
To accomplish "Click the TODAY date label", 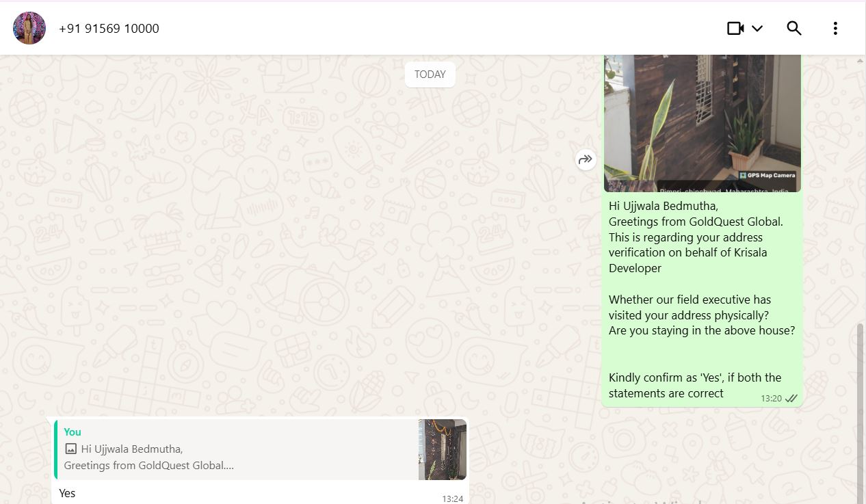I will [x=430, y=75].
